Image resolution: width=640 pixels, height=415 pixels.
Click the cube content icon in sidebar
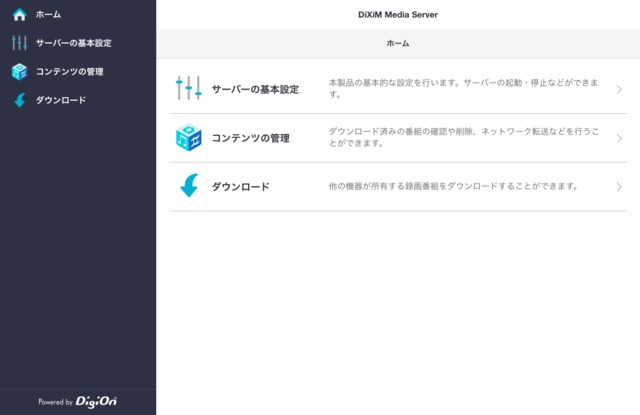tap(19, 71)
